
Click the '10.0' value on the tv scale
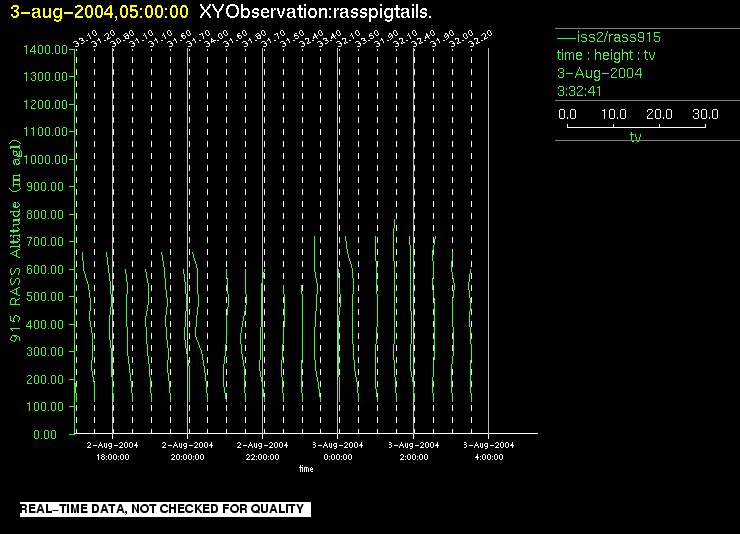614,114
